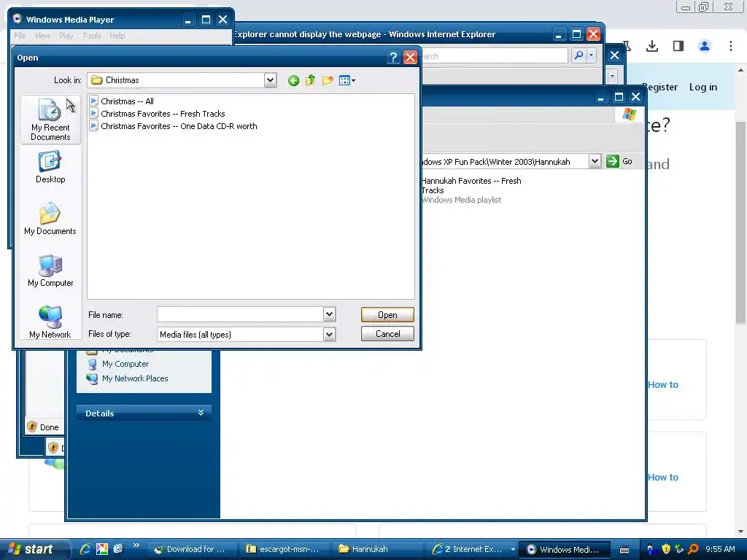Expand the Look in Christmas dropdown
This screenshot has height=560, width=747.
point(270,80)
